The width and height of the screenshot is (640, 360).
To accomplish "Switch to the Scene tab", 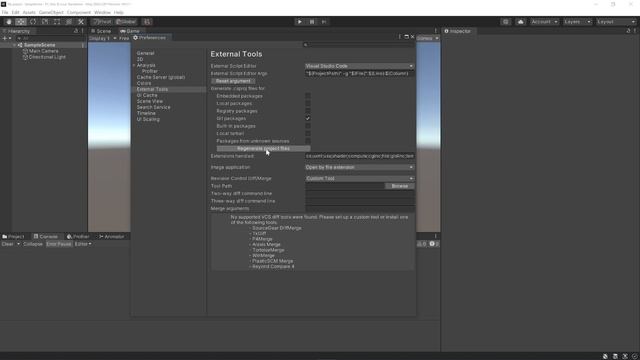I will pos(101,31).
